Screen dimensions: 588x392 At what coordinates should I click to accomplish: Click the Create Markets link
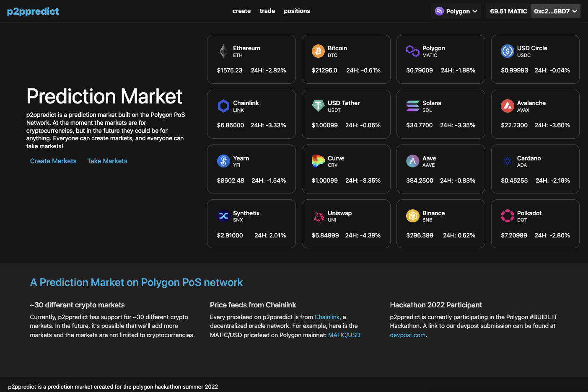[53, 161]
